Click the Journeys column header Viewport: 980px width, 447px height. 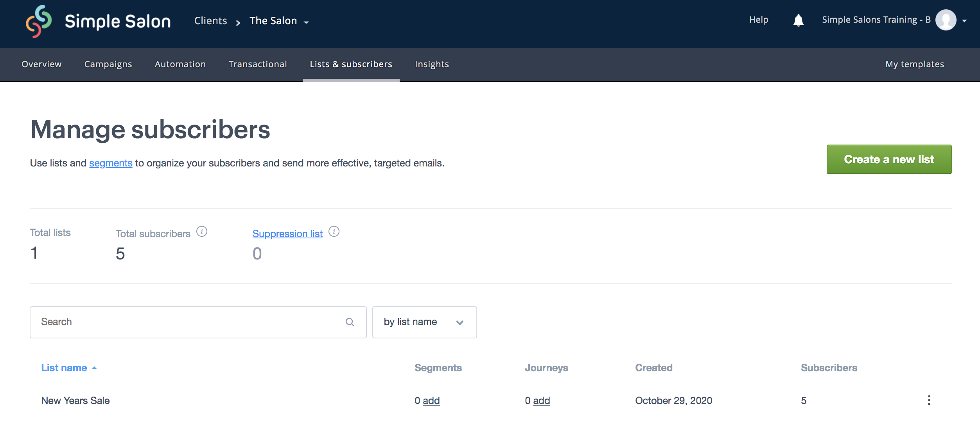coord(546,368)
